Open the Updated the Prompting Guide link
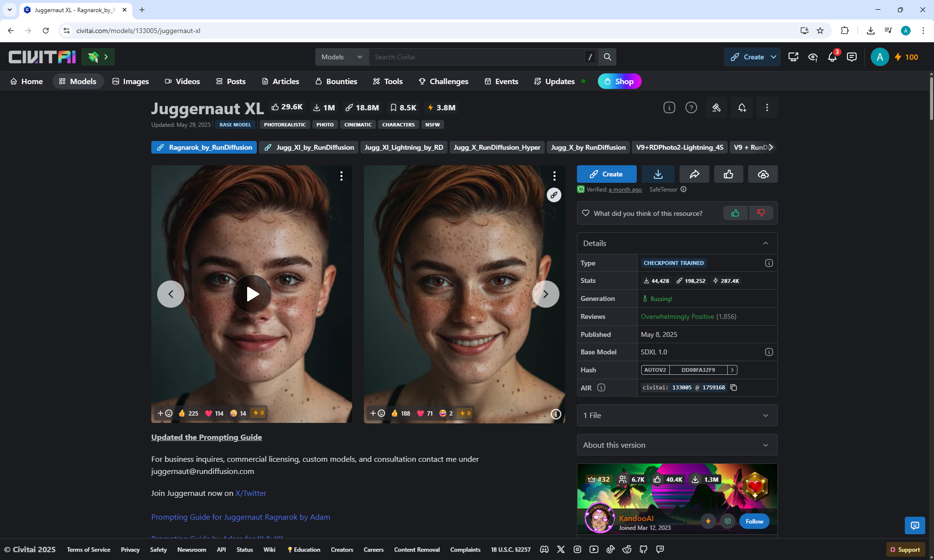Viewport: 934px width, 560px height. (206, 437)
